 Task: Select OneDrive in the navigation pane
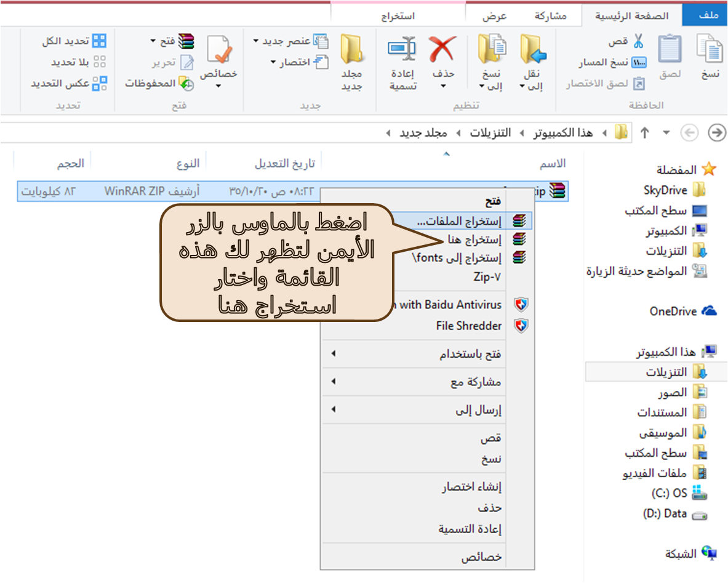pos(673,312)
